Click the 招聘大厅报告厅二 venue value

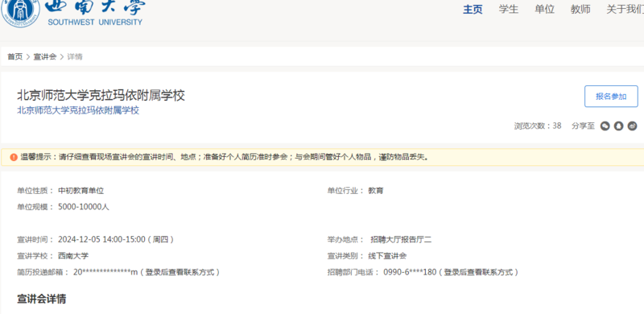click(401, 240)
